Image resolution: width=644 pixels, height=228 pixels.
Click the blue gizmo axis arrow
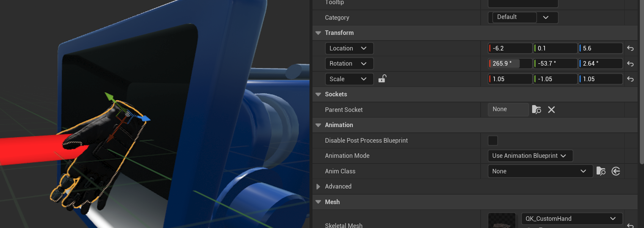coord(145,118)
